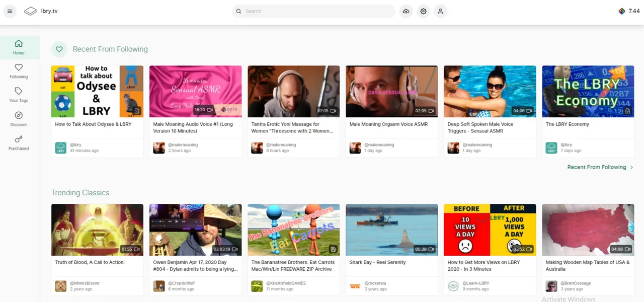This screenshot has height=302, width=644.
Task: Open Bananatree Brothers Eat Carrots thumbnail
Action: [293, 230]
